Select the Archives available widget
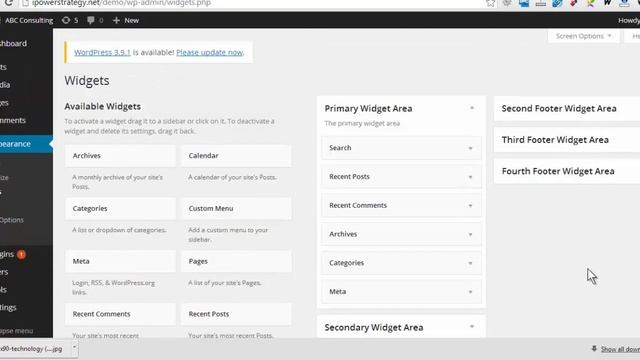Viewport: 640px width, 360px height. (120, 156)
